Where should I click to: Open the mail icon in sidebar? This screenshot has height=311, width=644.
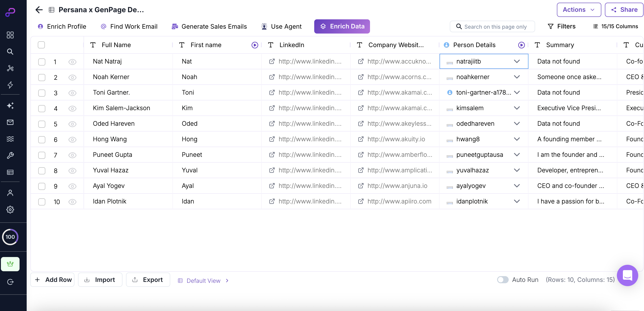pos(10,122)
